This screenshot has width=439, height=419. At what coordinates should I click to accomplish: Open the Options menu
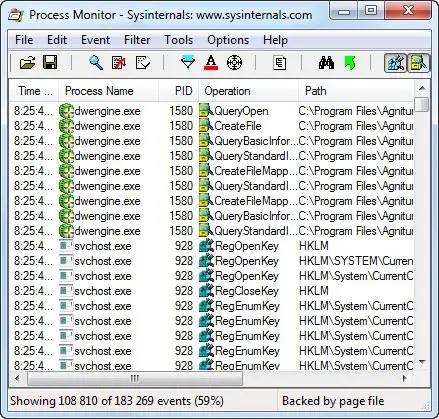point(228,40)
